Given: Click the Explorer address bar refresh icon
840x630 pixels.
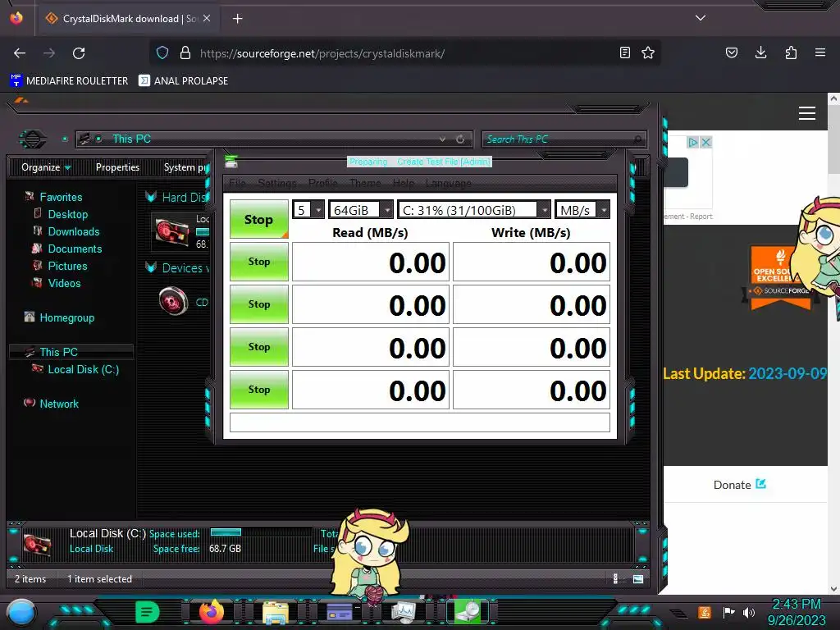Looking at the screenshot, I should click(x=460, y=139).
